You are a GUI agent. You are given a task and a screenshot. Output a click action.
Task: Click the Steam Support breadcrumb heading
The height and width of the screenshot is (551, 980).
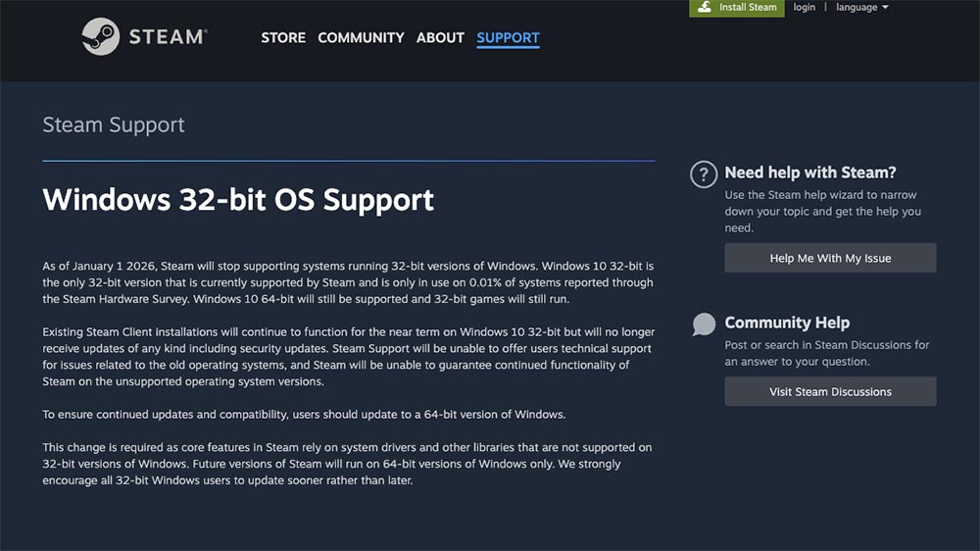coord(113,125)
